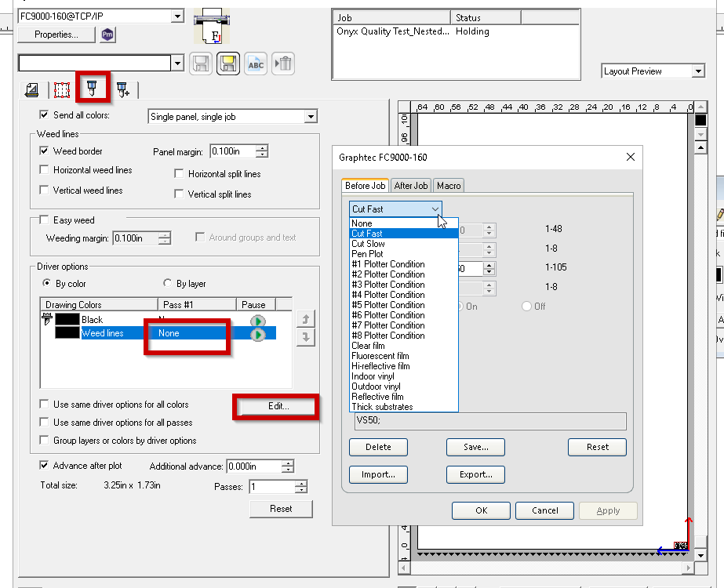Choose Pen Plot in the condition list
The height and width of the screenshot is (588, 724).
pos(404,254)
